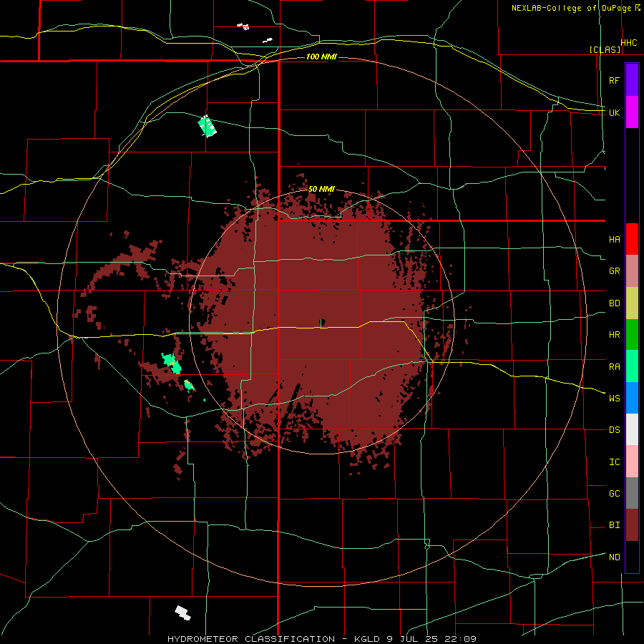
Task: Click the HR legend label
Action: pos(614,335)
